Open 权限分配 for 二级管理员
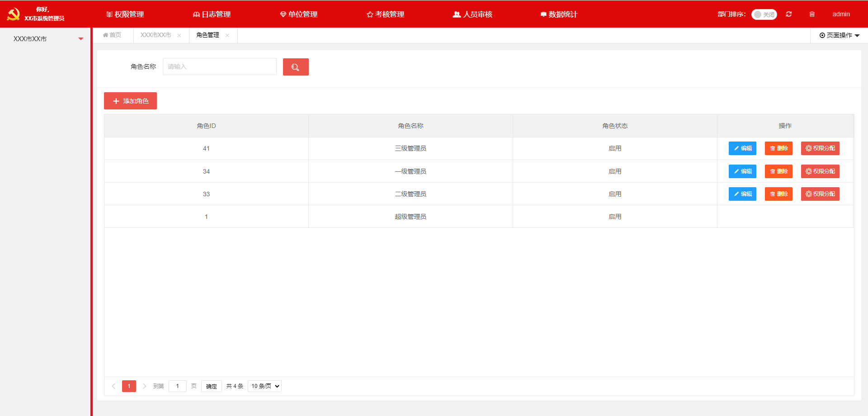868x416 pixels. point(820,194)
